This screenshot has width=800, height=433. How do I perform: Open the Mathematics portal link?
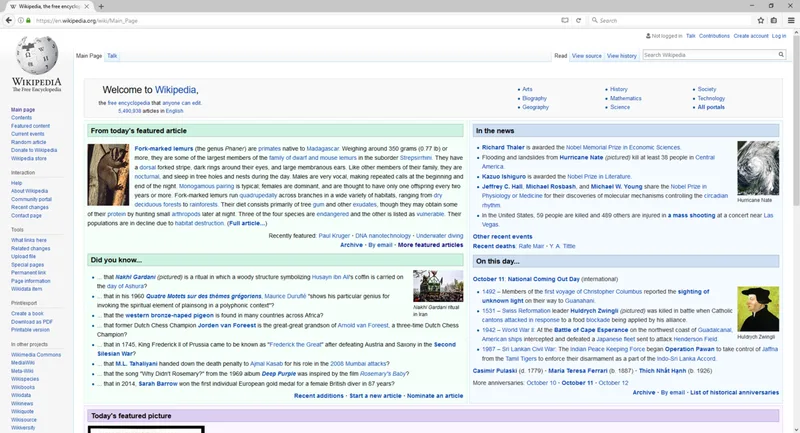[x=626, y=98]
